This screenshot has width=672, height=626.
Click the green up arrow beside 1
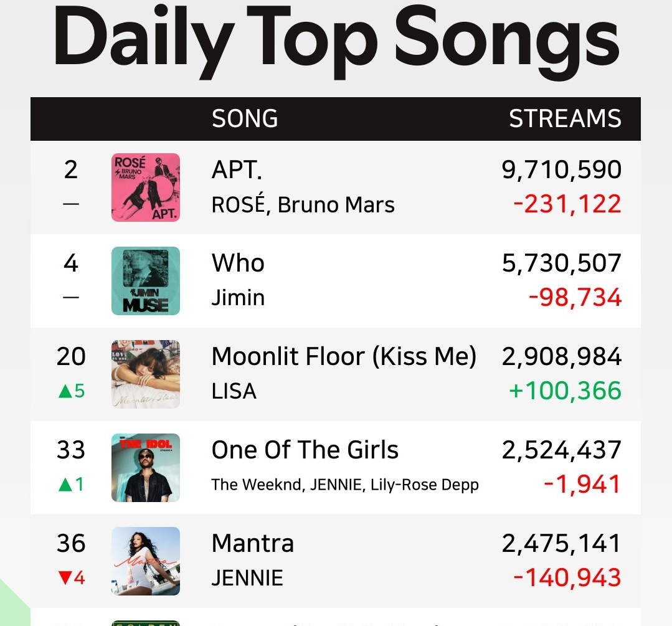65,485
